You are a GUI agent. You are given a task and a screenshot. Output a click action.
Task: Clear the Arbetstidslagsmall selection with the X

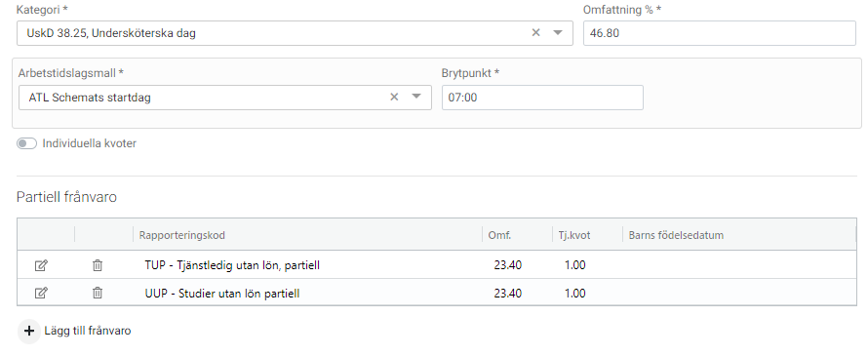(394, 98)
